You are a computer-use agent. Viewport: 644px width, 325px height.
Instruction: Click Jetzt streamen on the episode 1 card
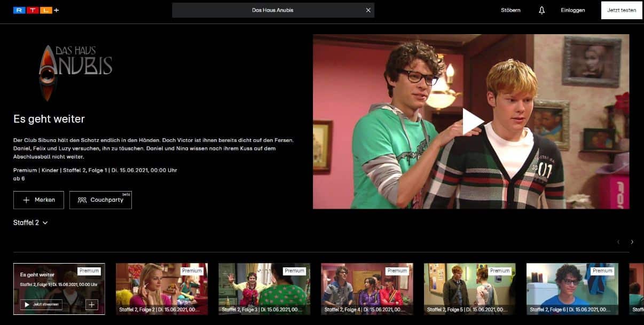41,305
